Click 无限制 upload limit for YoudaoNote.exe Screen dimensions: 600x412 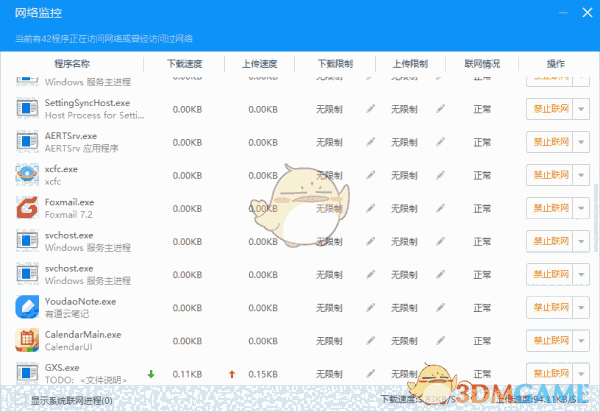tap(404, 308)
